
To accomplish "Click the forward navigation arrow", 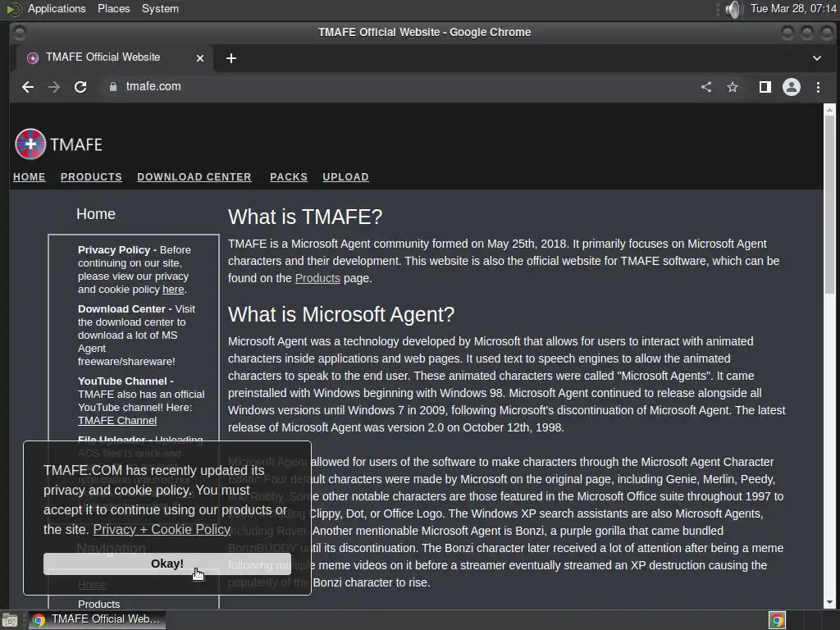I will coord(54,87).
